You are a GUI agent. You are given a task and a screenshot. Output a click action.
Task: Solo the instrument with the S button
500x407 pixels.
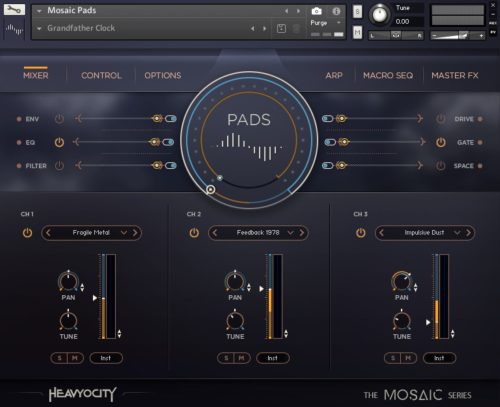coord(357,12)
